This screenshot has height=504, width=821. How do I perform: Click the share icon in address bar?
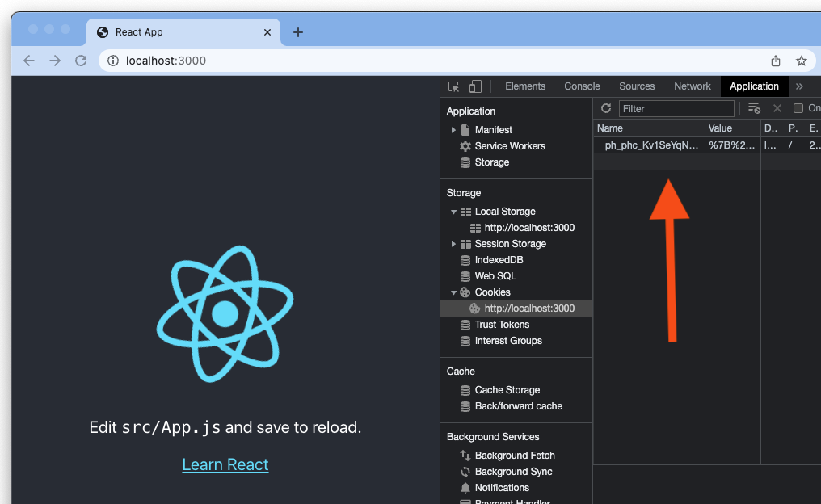tap(776, 61)
